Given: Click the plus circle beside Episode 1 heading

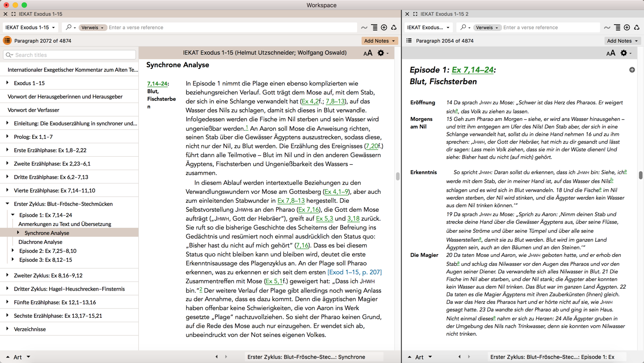Looking at the screenshot, I should pyautogui.click(x=632, y=70).
